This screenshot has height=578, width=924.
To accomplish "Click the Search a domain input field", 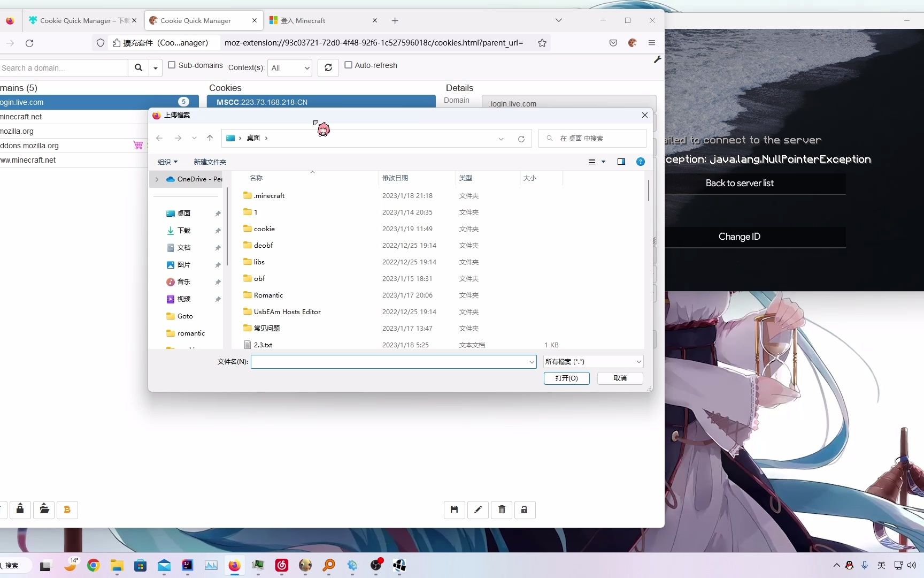I will click(63, 68).
